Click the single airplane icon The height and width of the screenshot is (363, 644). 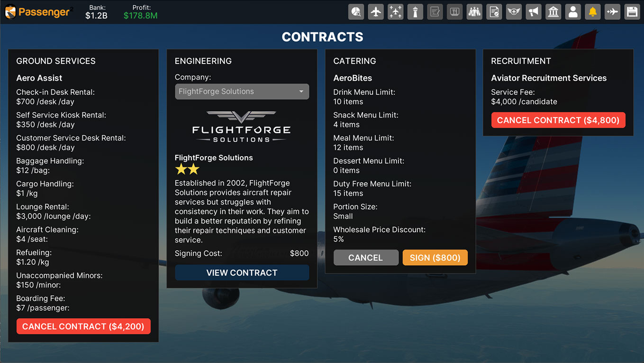click(x=376, y=12)
